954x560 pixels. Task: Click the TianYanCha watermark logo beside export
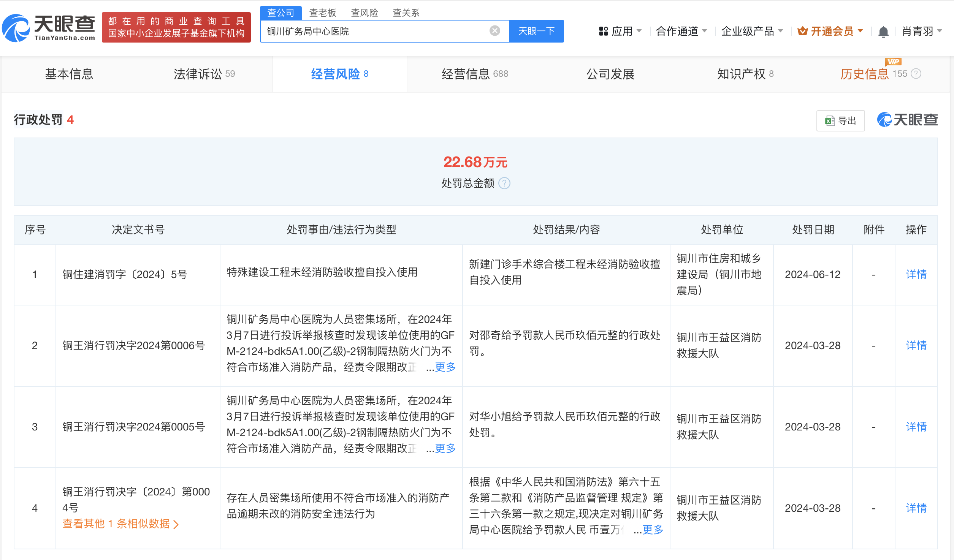coord(907,120)
